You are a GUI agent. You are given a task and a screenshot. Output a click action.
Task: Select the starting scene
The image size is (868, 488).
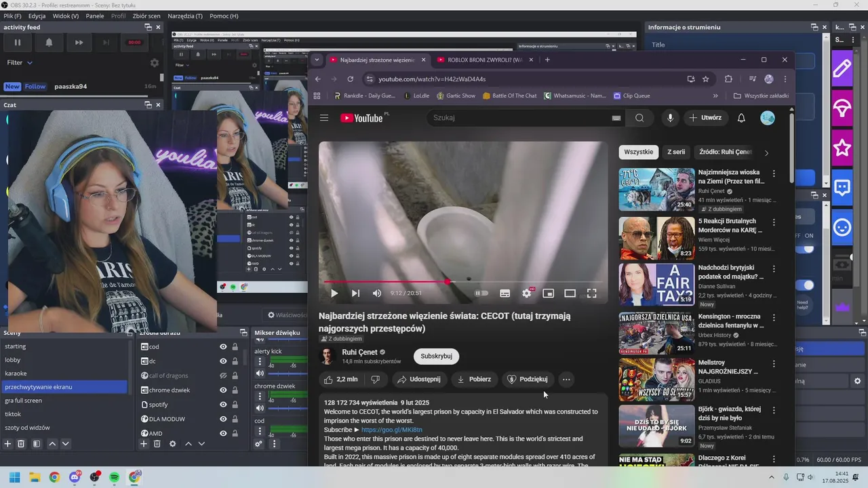click(x=64, y=346)
